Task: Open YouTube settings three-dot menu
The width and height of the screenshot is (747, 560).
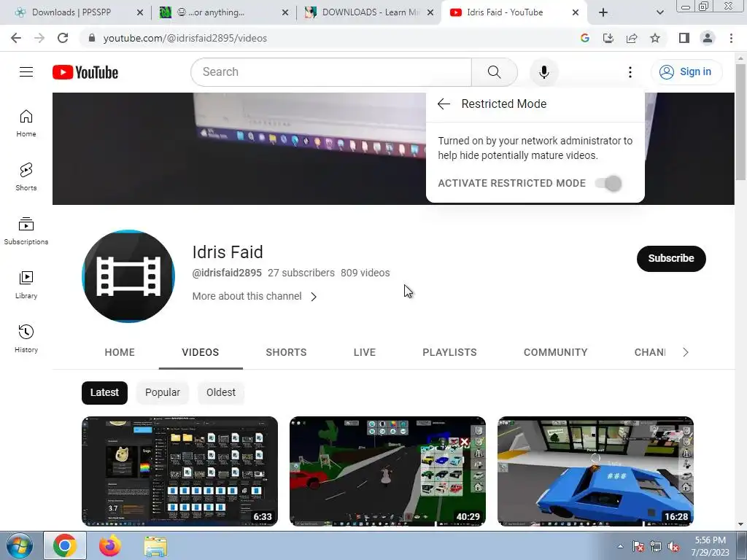Action: (x=630, y=72)
